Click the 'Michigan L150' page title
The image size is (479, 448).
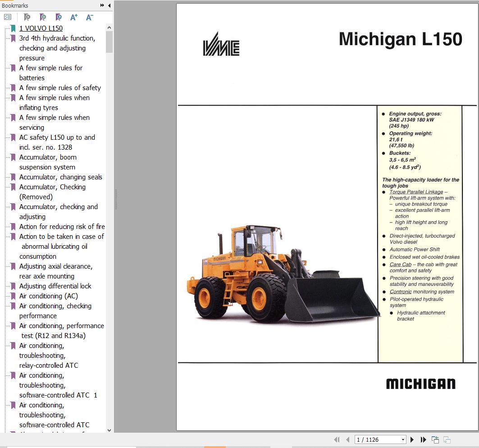[401, 39]
